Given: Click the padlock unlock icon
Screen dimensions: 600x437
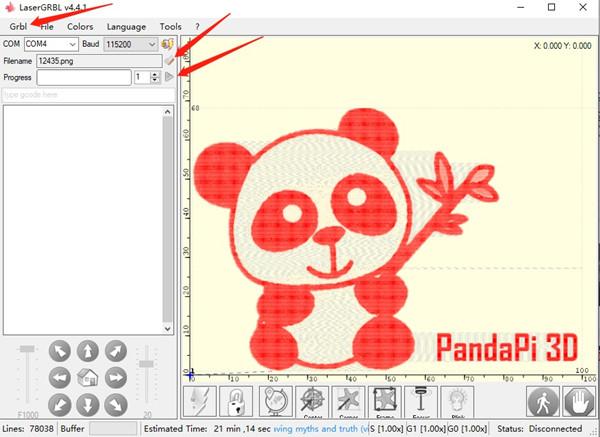Looking at the screenshot, I should click(236, 401).
